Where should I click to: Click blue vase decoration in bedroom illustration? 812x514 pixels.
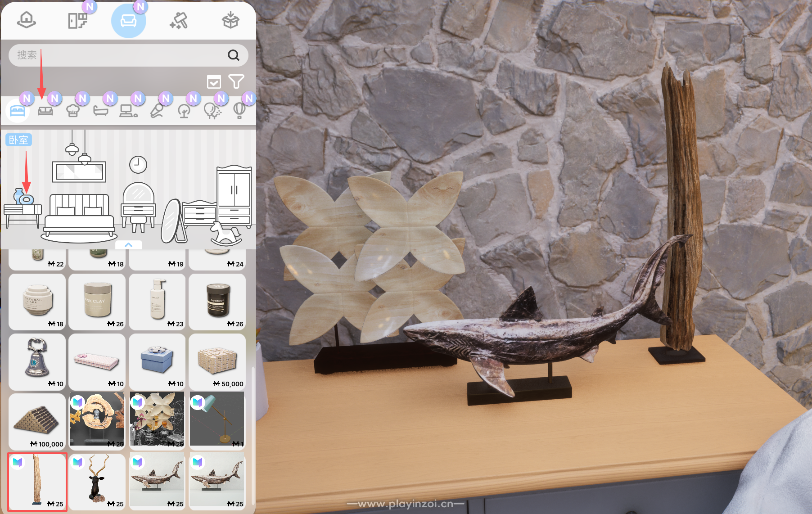pos(23,197)
